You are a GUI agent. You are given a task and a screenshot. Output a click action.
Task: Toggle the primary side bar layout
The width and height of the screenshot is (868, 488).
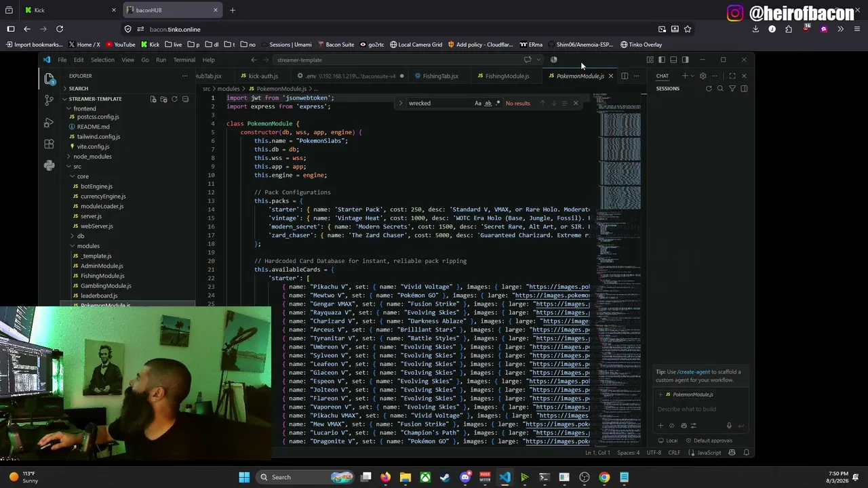[662, 60]
